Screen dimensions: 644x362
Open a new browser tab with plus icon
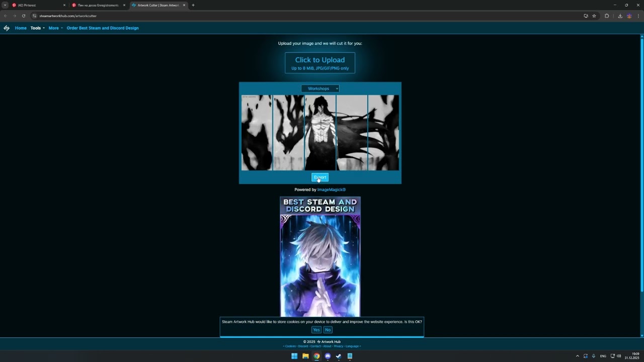(193, 5)
